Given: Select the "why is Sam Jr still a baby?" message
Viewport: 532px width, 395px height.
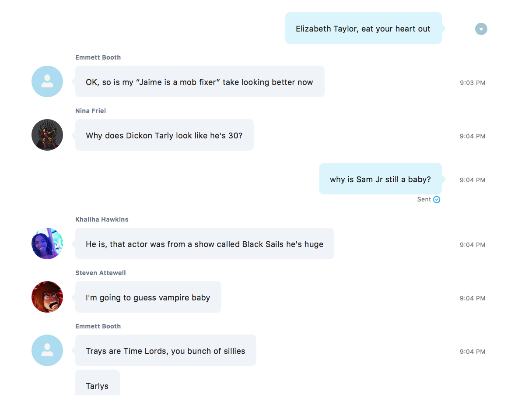Looking at the screenshot, I should point(380,179).
